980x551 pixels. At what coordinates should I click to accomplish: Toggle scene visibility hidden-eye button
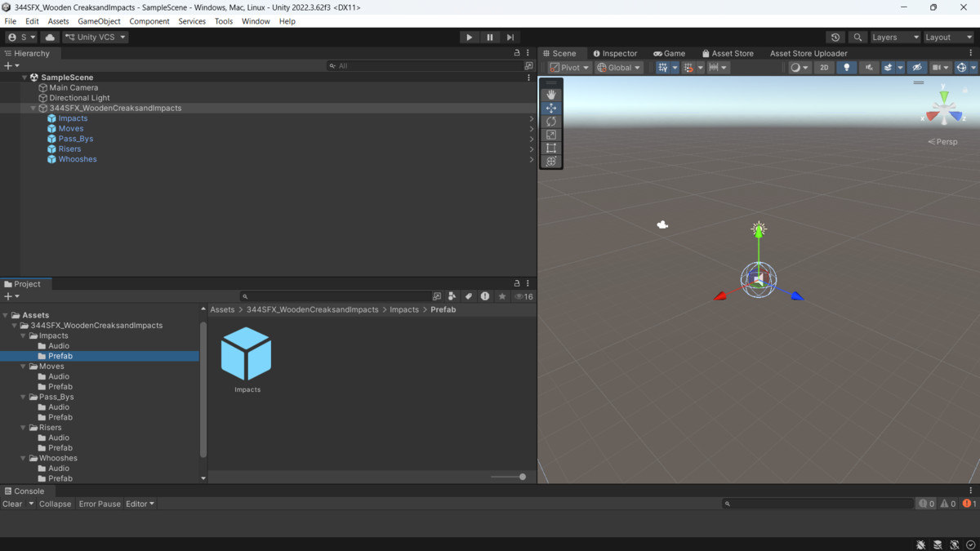(x=917, y=68)
